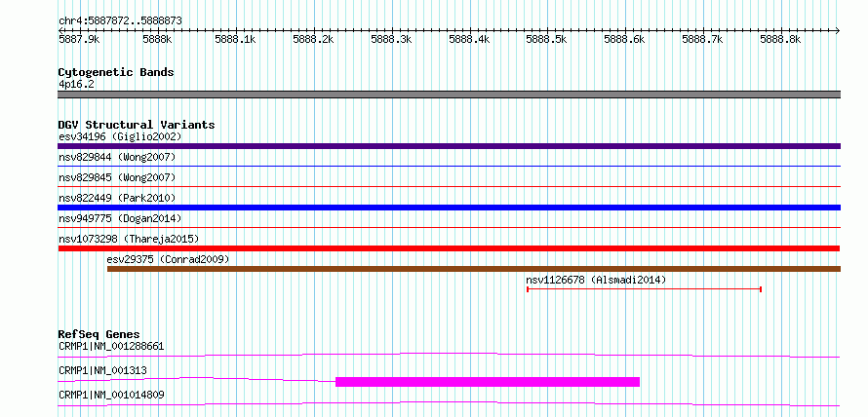Click the 5888.1k ruler tick label
The width and height of the screenshot is (868, 417).
tap(235, 40)
